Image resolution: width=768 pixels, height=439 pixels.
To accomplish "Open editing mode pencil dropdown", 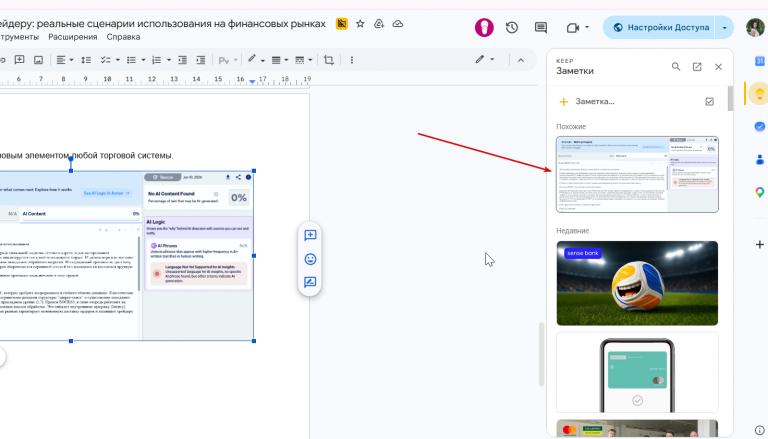I will point(484,60).
